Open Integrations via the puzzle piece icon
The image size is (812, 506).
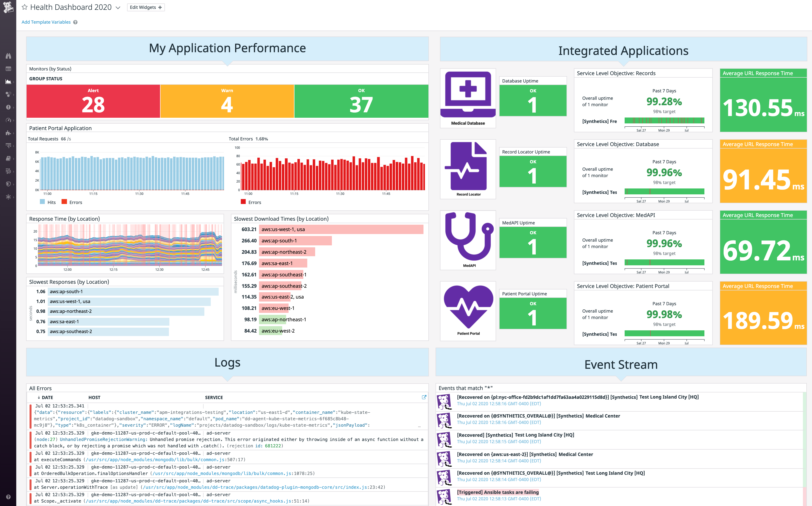click(x=8, y=133)
